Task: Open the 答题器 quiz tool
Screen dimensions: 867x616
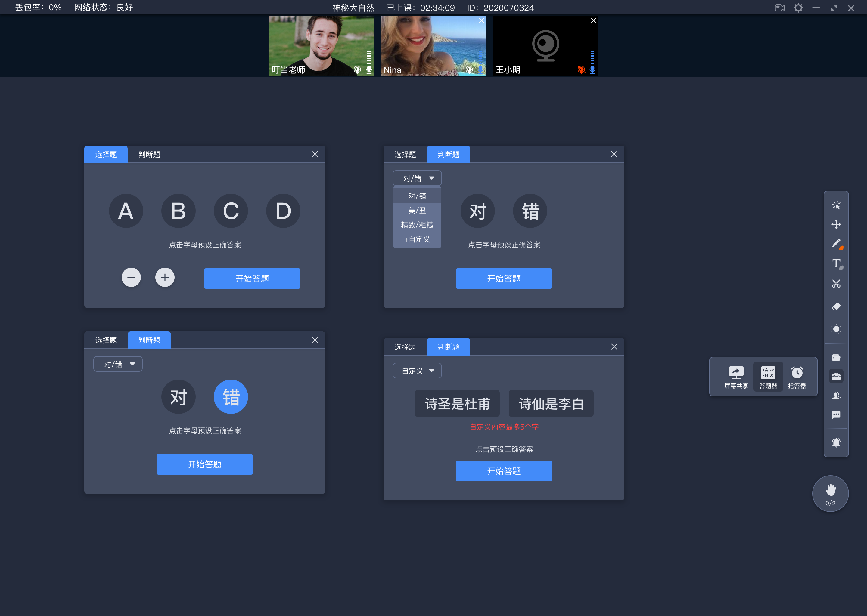Action: pyautogui.click(x=767, y=375)
